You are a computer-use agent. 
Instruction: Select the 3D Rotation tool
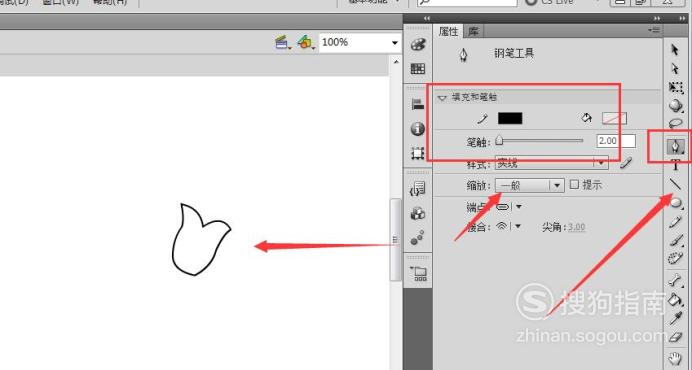(x=676, y=106)
